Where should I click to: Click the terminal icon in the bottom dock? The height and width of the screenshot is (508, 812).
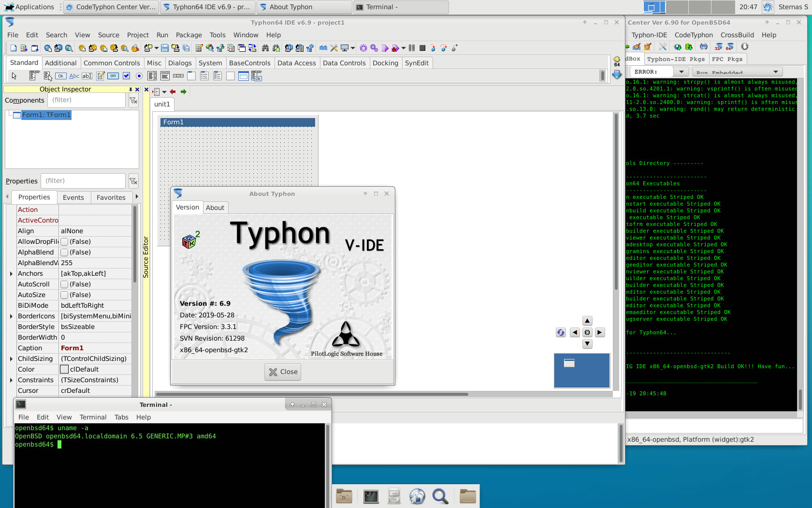click(x=371, y=496)
